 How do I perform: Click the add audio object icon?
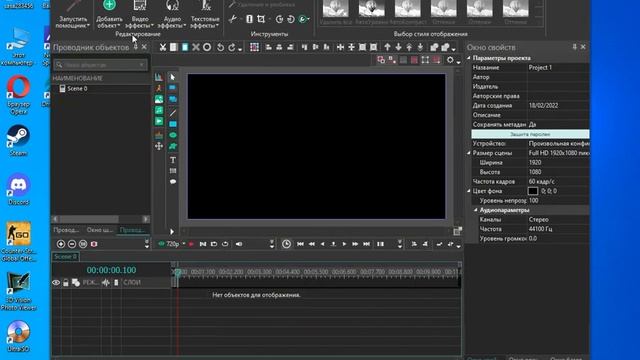point(159,110)
